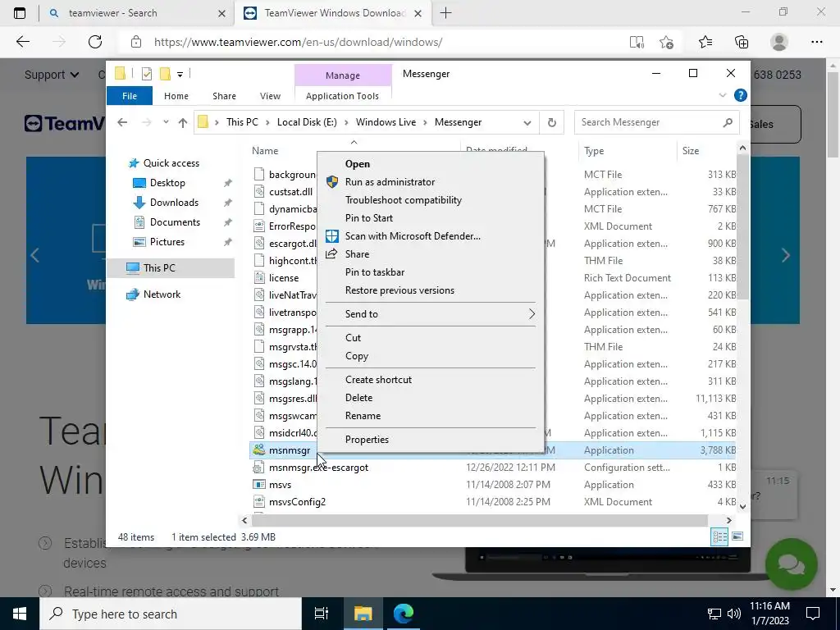Open Downloads in navigation pane

click(174, 203)
